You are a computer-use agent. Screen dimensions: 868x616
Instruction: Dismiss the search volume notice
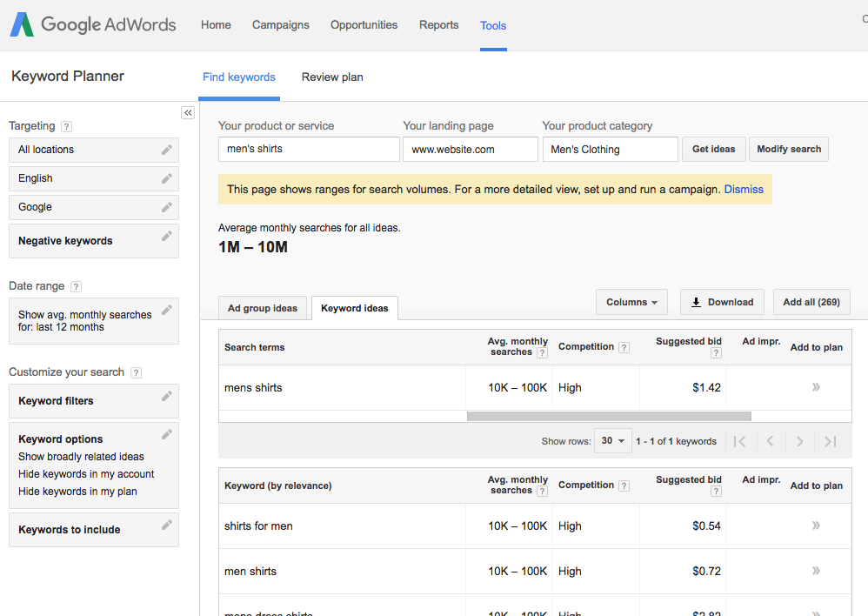(x=744, y=190)
